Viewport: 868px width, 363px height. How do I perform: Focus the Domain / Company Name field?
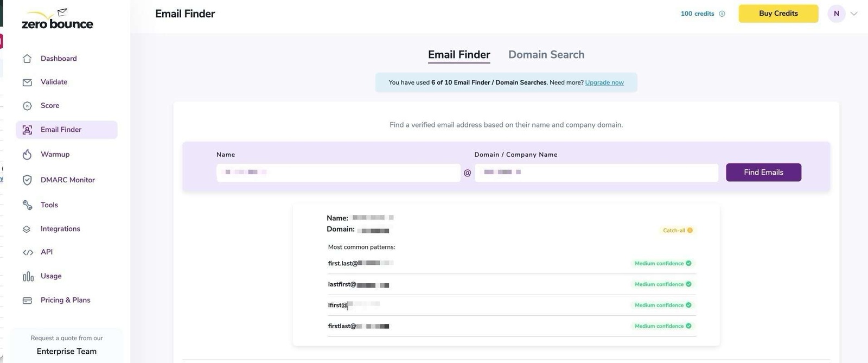[x=596, y=173]
